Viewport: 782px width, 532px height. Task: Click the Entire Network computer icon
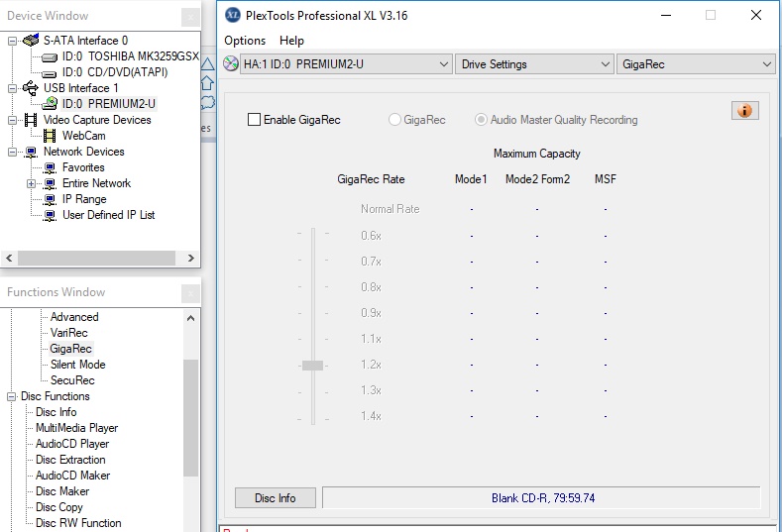point(50,184)
